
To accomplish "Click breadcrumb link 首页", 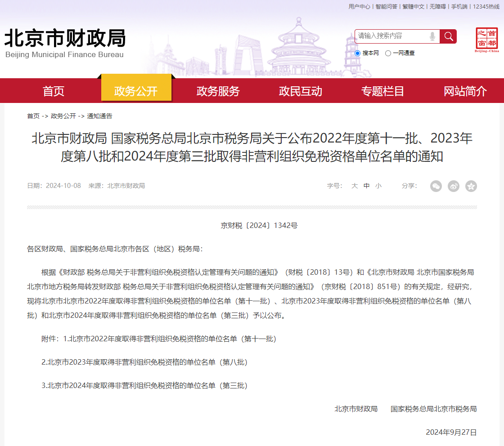I will 33,116.
